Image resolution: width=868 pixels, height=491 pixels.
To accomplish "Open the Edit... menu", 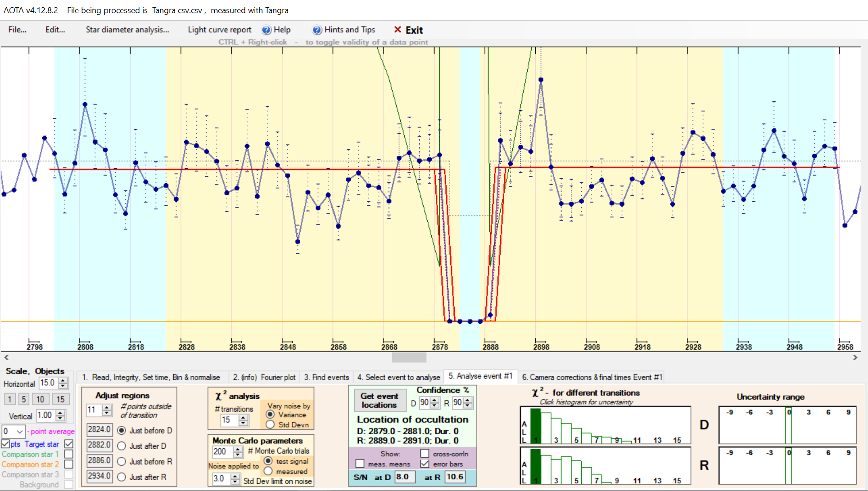I will pyautogui.click(x=55, y=30).
